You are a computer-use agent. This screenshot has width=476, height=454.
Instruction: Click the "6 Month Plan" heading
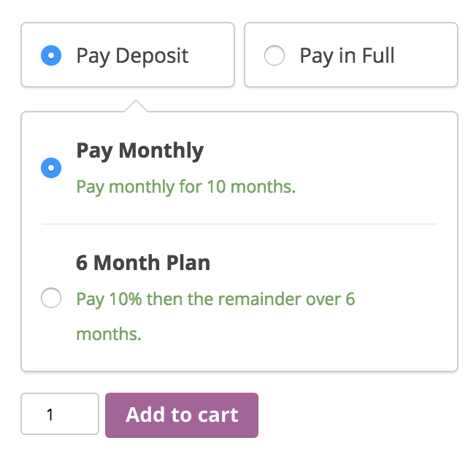click(143, 263)
